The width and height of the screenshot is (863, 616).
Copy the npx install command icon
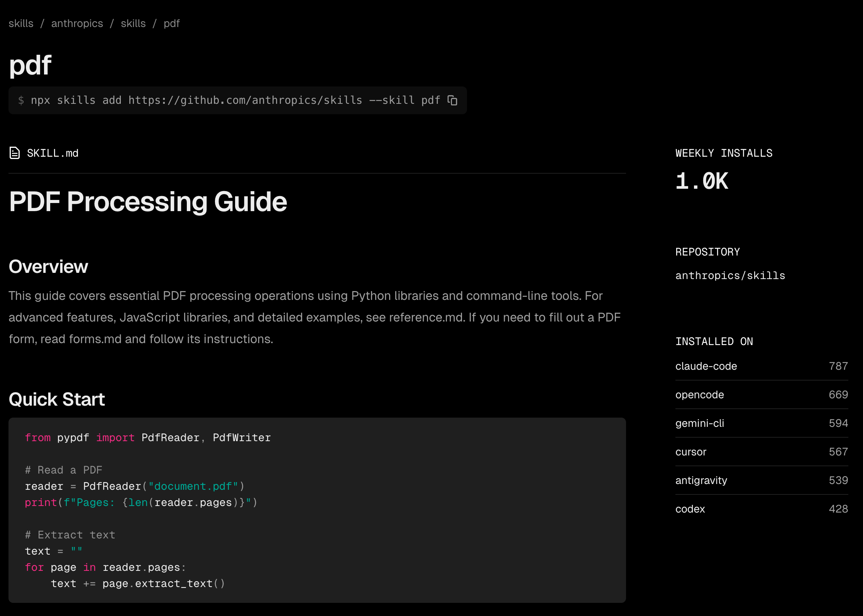pyautogui.click(x=452, y=100)
